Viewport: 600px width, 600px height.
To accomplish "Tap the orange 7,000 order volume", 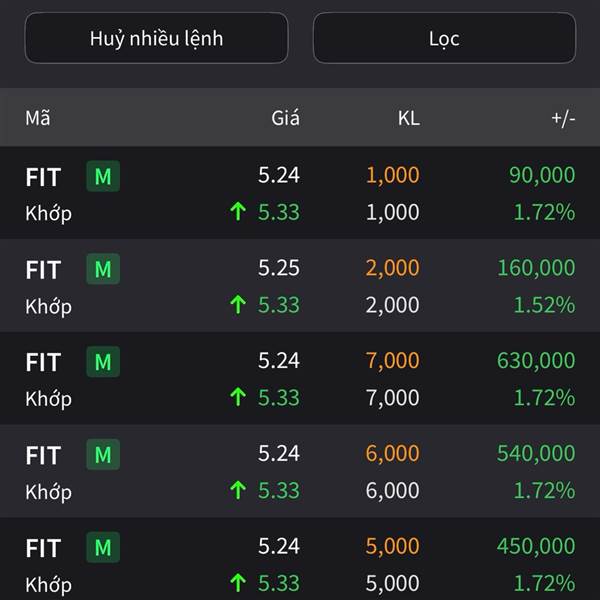I will 393,360.
